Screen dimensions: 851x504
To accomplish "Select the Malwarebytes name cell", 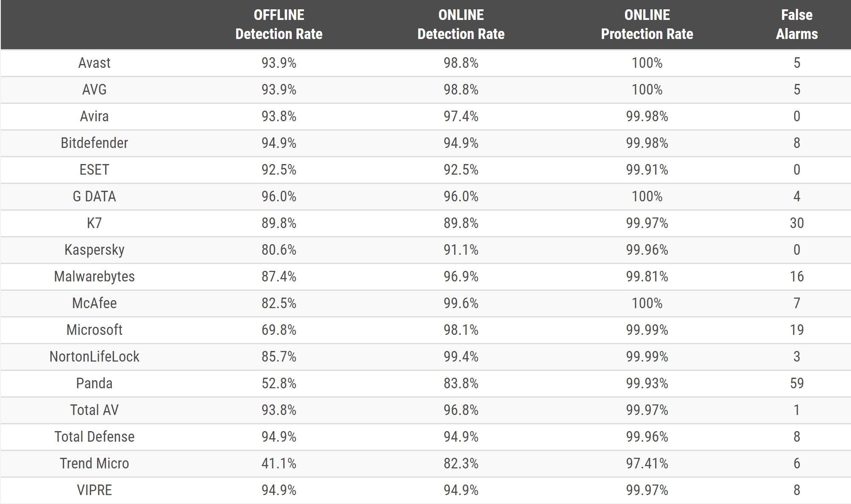I will 94,277.
